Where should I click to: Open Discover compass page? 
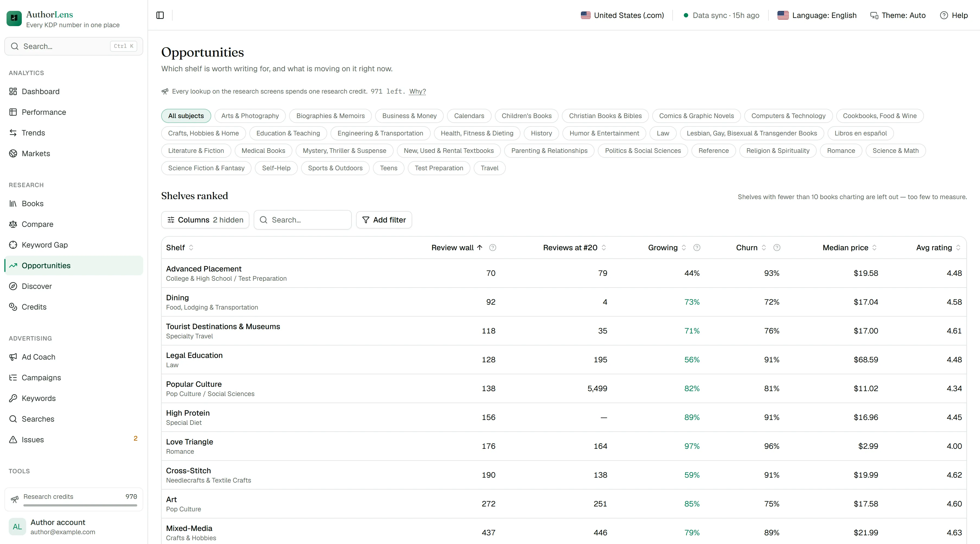[74, 286]
